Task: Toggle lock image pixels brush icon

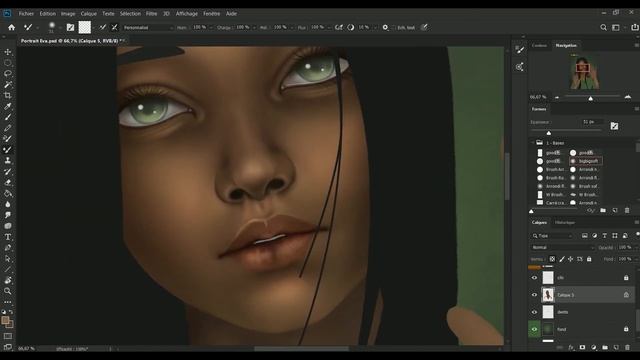Action: (562, 259)
